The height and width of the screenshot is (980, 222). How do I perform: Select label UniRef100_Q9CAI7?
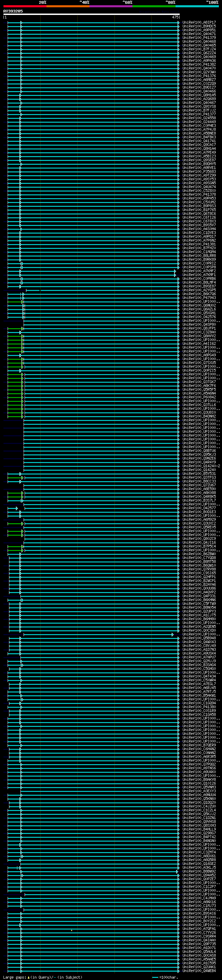click(x=199, y=145)
